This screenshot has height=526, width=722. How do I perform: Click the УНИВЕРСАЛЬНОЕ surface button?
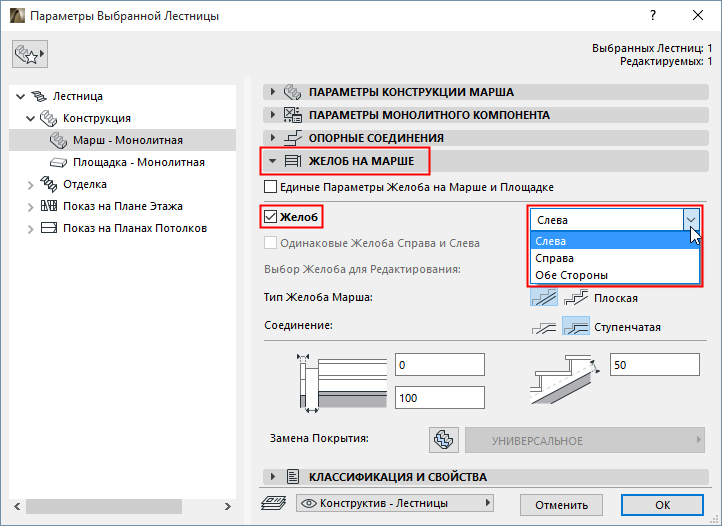click(x=584, y=440)
